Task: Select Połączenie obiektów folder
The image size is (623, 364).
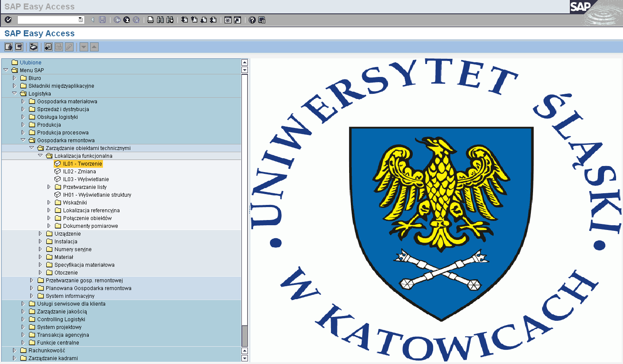Action: (x=87, y=218)
